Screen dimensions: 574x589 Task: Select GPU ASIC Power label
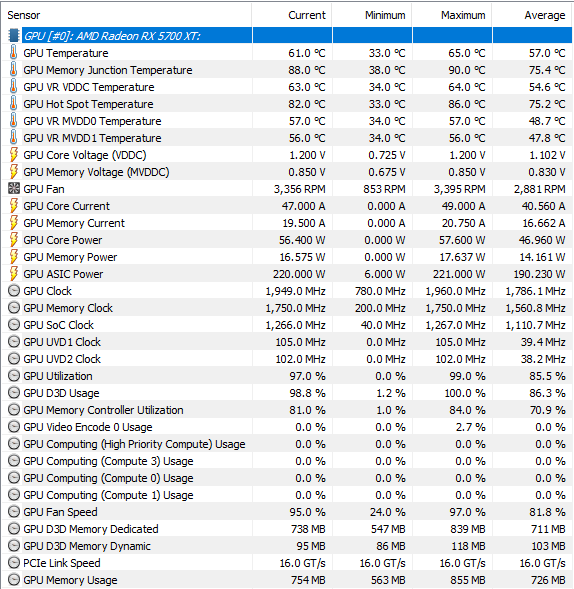[x=63, y=274]
